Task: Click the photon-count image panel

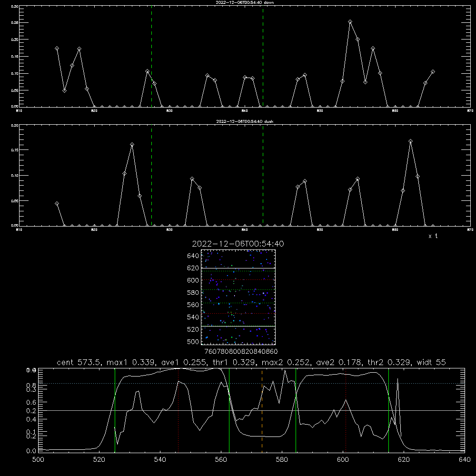Action: click(238, 297)
